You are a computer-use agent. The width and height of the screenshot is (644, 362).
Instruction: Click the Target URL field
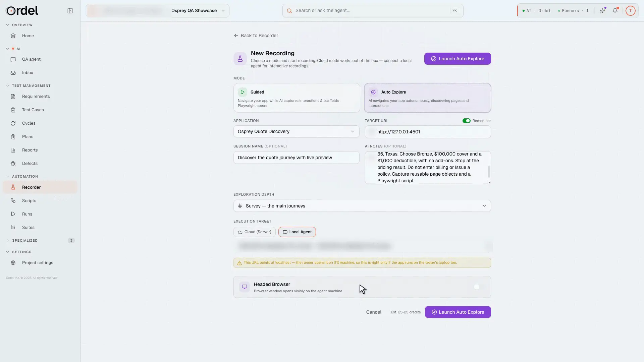click(x=428, y=132)
